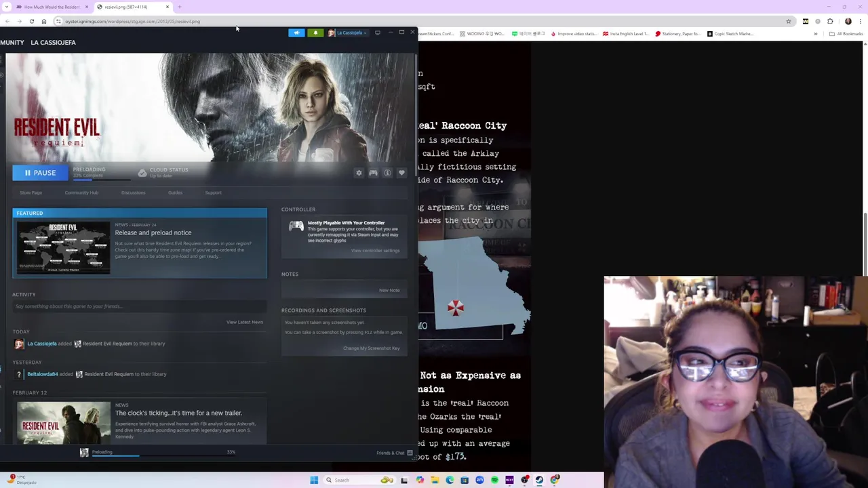Open Steam notifications bell button
The width and height of the screenshot is (868, 488).
coord(315,33)
